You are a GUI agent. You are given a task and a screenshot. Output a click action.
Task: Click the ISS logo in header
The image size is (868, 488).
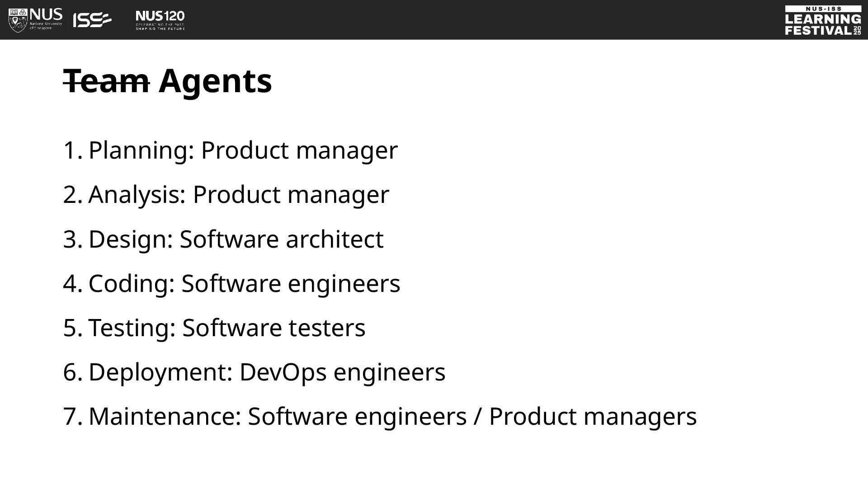pyautogui.click(x=92, y=20)
